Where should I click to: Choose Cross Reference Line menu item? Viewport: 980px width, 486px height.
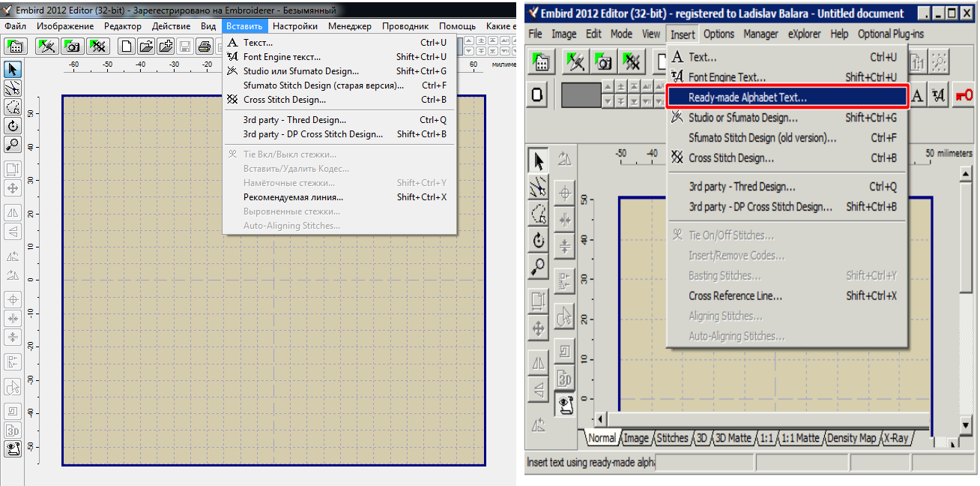pos(787,296)
